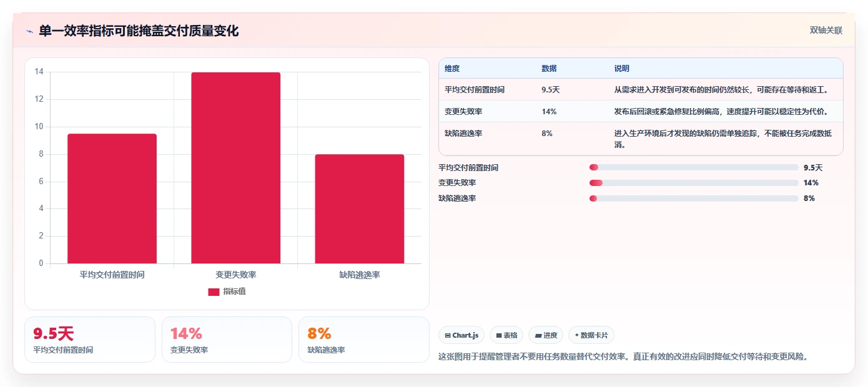This screenshot has width=868, height=387.
Task: Click the 14% progress value
Action: click(811, 183)
